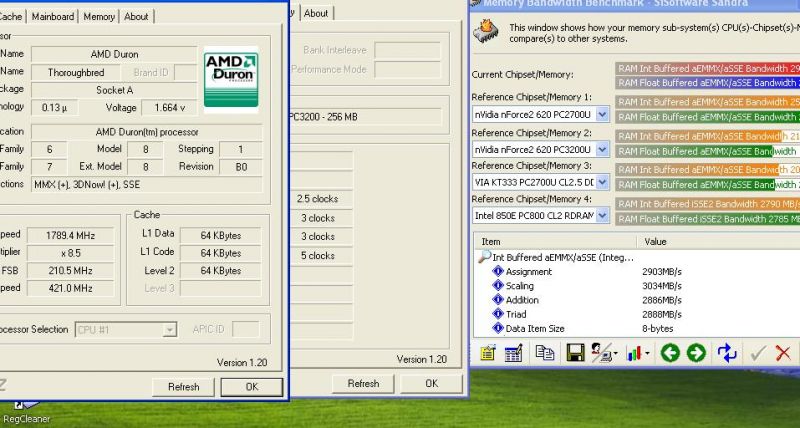Viewport: 800px width, 428px height.
Task: Click the AMD Duron name field
Action: pos(114,54)
